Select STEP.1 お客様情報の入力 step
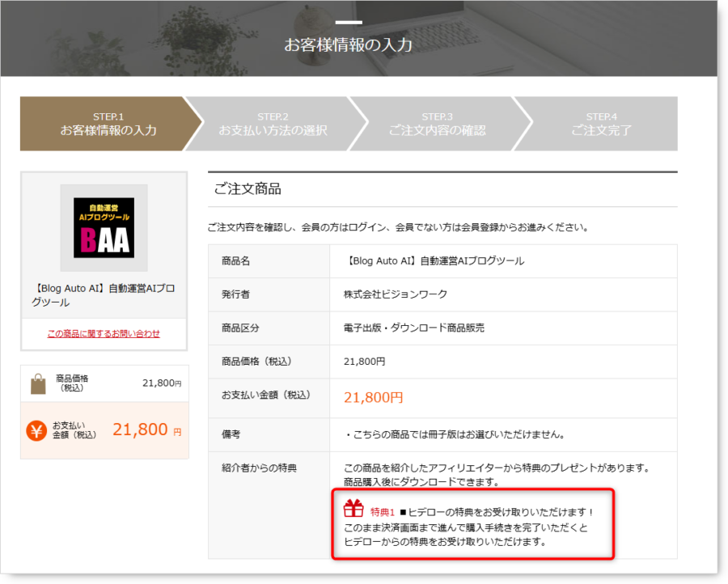The width and height of the screenshot is (728, 584). (x=108, y=124)
